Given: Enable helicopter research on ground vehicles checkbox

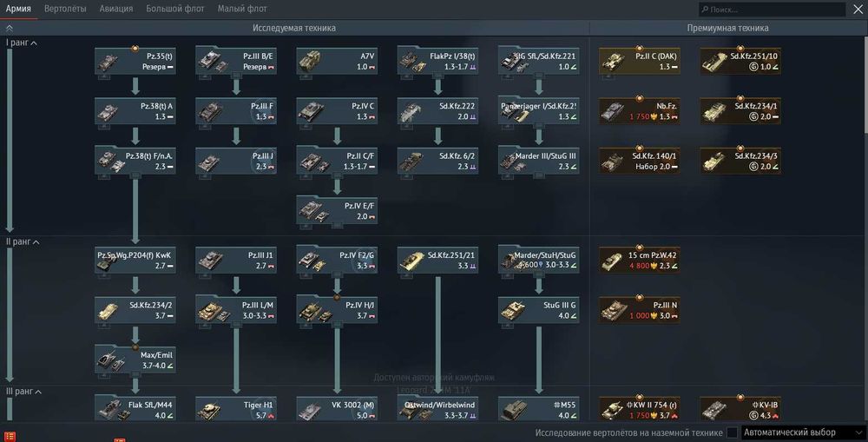Looking at the screenshot, I should (x=732, y=432).
